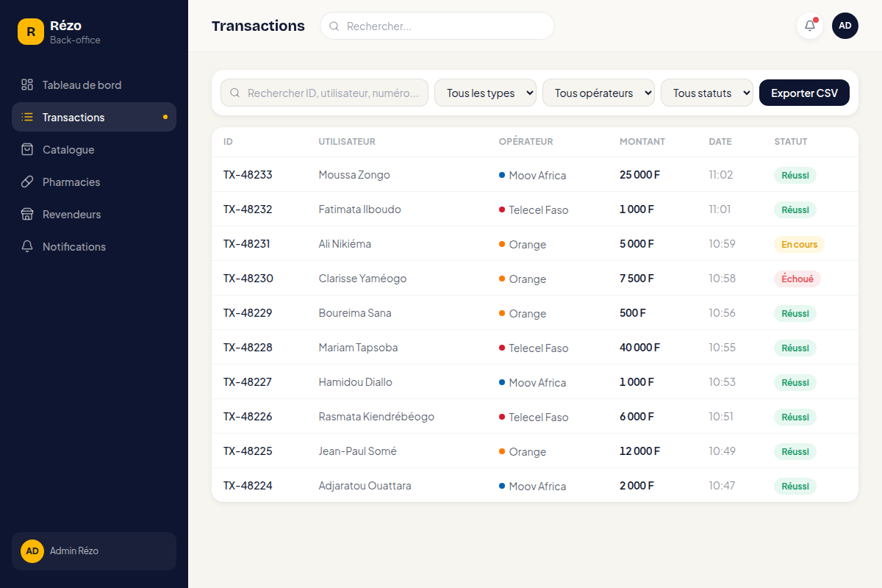882x588 pixels.
Task: Open the Tous opérateurs dropdown
Action: 598,93
